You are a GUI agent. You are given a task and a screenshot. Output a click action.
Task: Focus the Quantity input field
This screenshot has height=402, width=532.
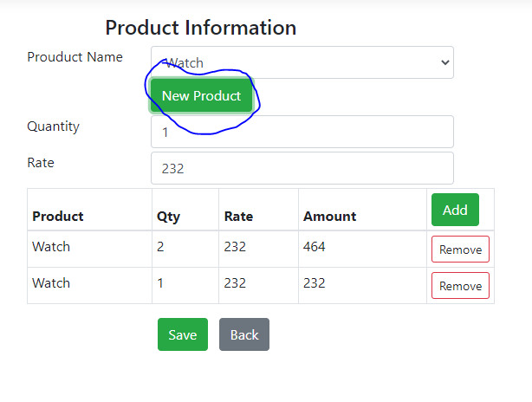302,132
